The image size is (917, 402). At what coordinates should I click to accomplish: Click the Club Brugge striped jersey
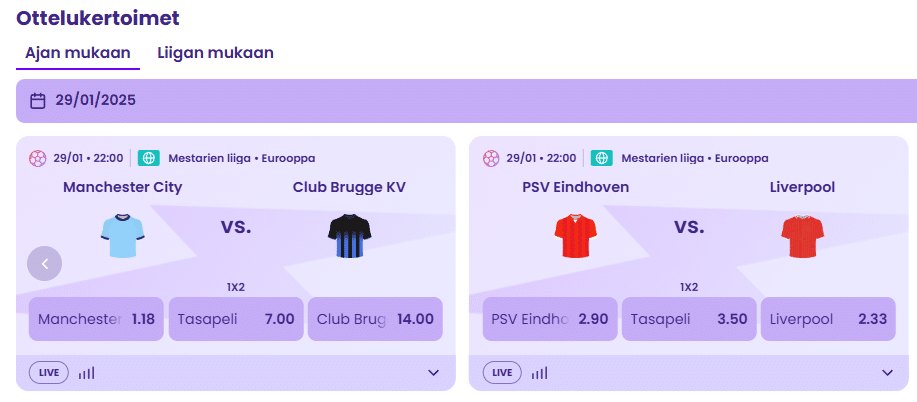[350, 236]
